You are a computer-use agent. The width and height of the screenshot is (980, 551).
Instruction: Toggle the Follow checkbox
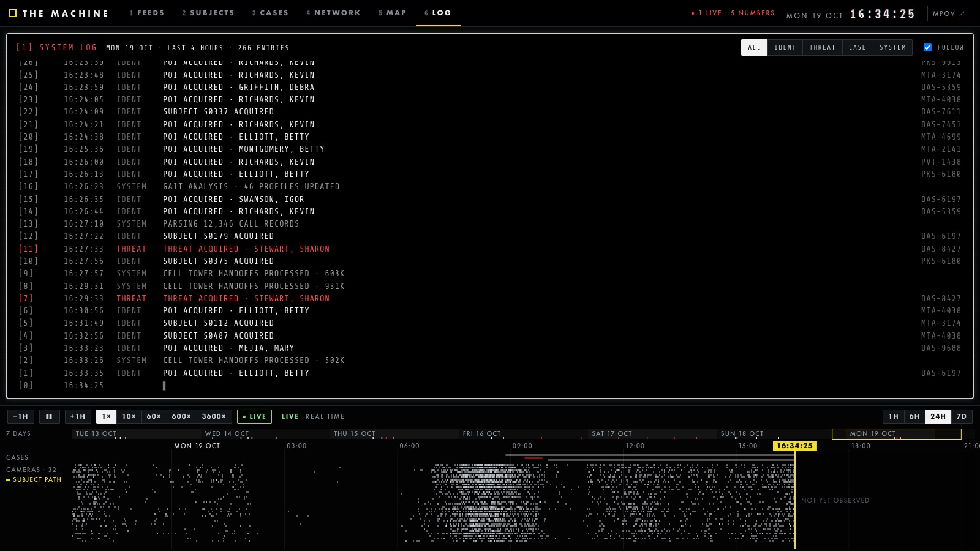click(927, 47)
